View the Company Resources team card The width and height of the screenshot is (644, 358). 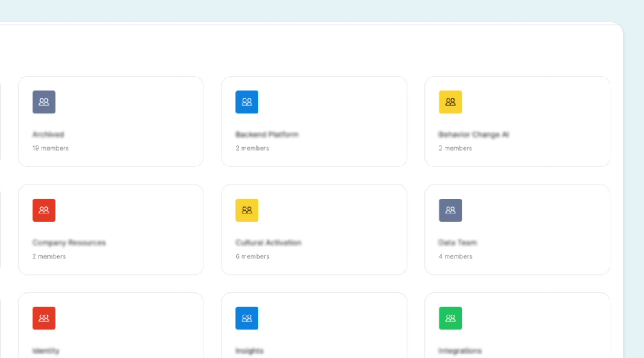click(110, 230)
